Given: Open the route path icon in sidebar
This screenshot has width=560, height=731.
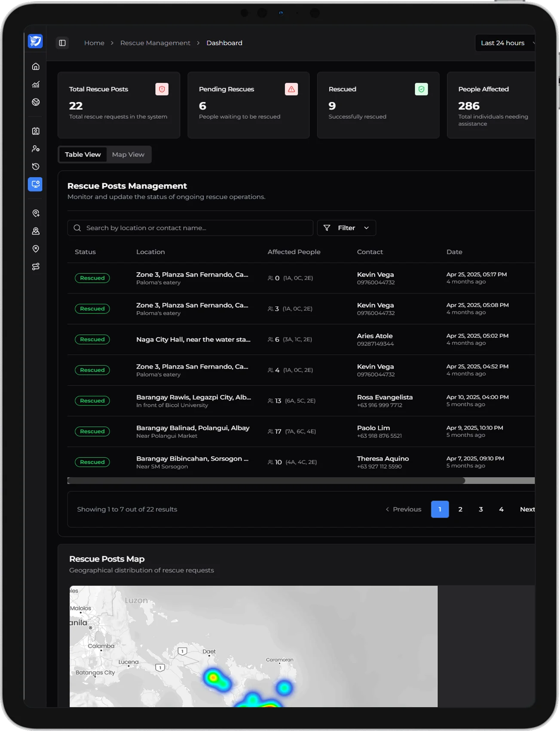Looking at the screenshot, I should 36,267.
